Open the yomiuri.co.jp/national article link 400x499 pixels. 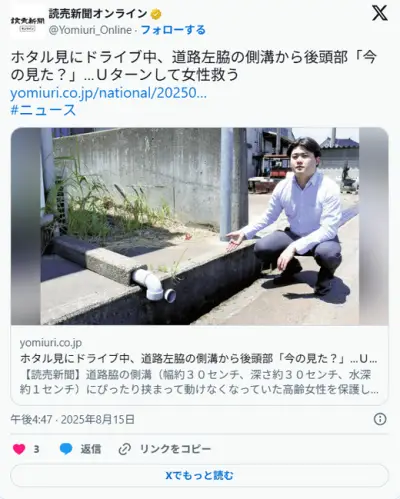tap(108, 93)
